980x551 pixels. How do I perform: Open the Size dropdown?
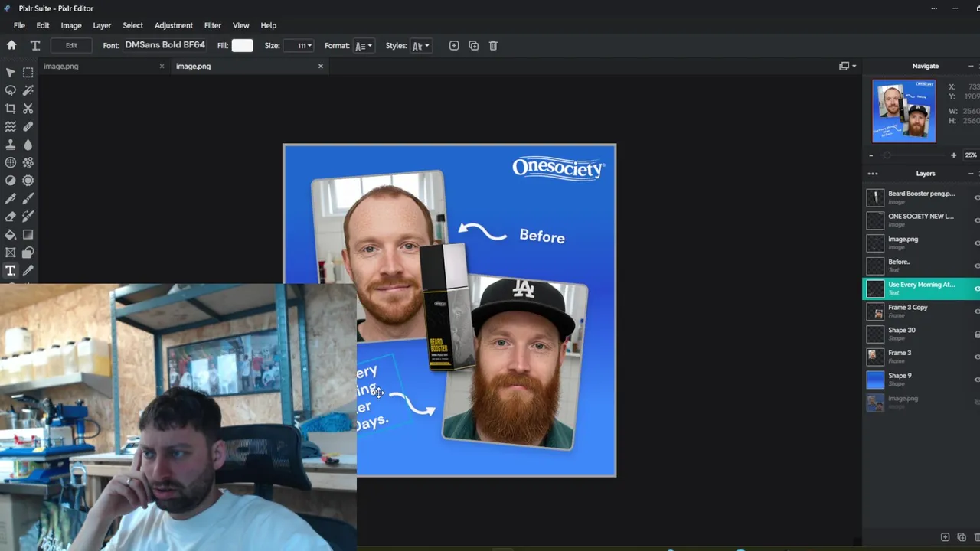[300, 46]
